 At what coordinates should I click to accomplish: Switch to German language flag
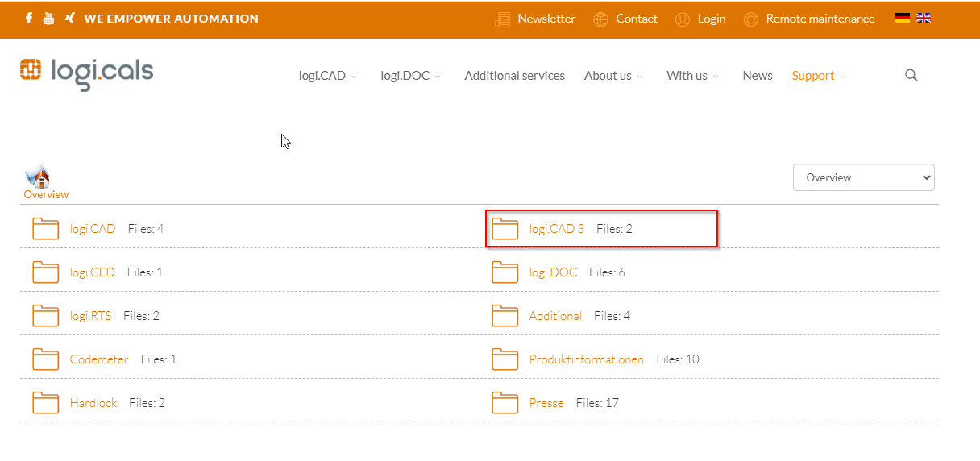903,18
